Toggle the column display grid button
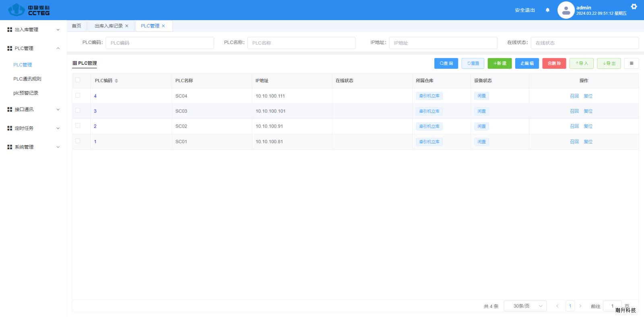 point(632,63)
